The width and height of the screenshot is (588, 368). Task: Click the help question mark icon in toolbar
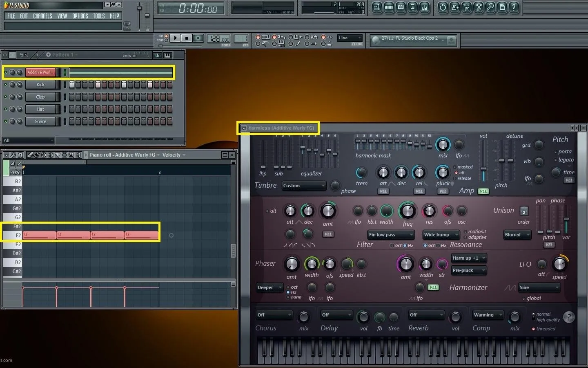[x=514, y=7]
